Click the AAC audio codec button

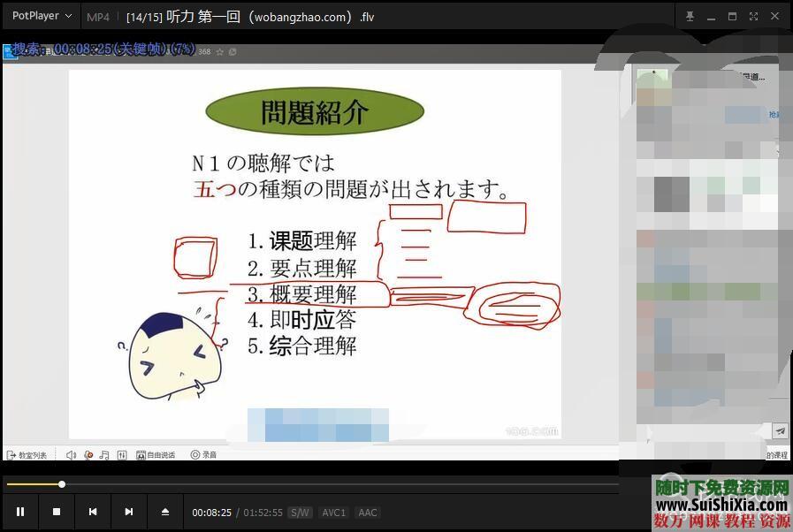tap(367, 512)
